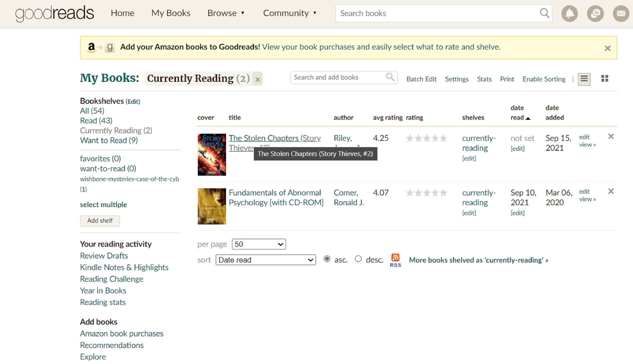Open My Books in navigation
Image resolution: width=633 pixels, height=364 pixels.
[171, 13]
